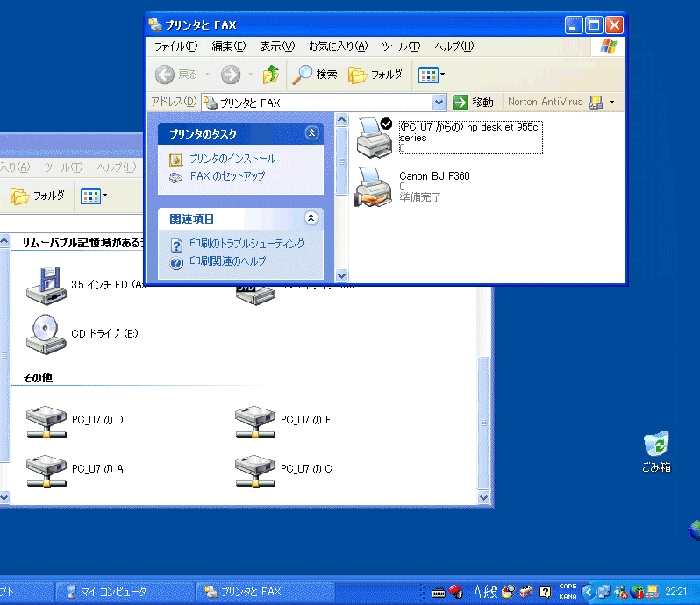700x605 pixels.
Task: Click フォルダ button in My Computer window
Action: (38, 196)
